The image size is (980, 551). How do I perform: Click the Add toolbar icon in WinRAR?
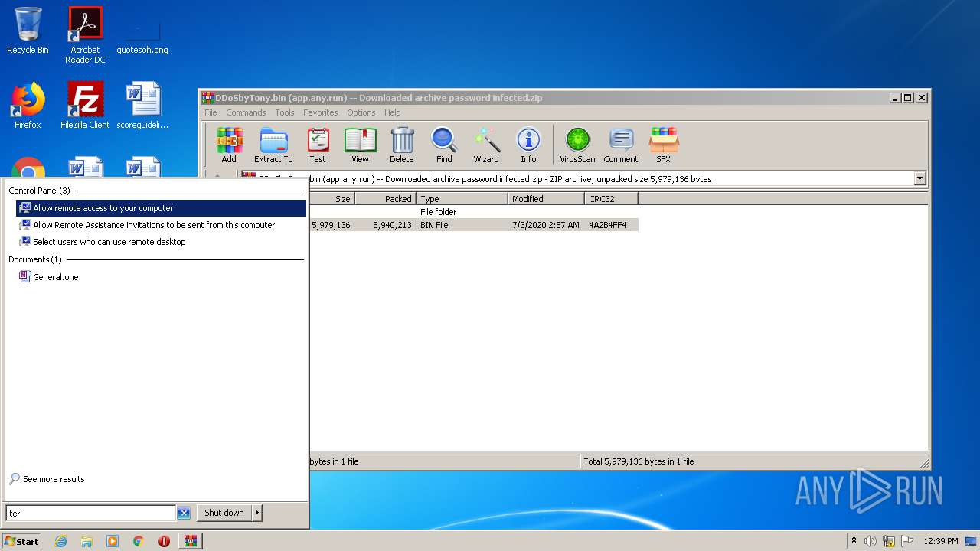coord(229,145)
